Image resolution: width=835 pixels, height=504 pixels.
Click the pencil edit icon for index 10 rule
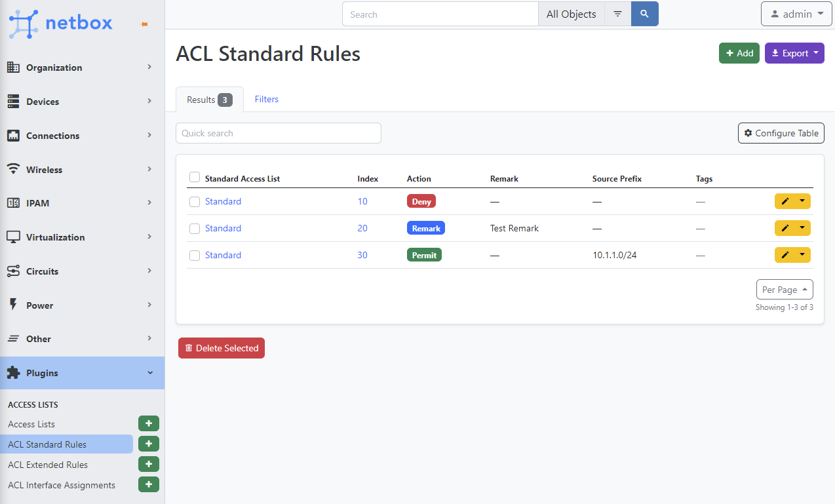[x=785, y=201]
